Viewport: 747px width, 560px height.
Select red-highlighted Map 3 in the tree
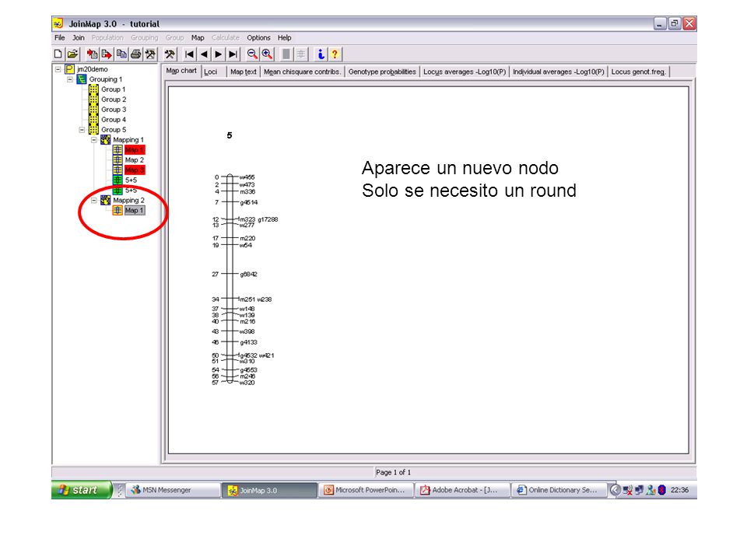pyautogui.click(x=135, y=170)
